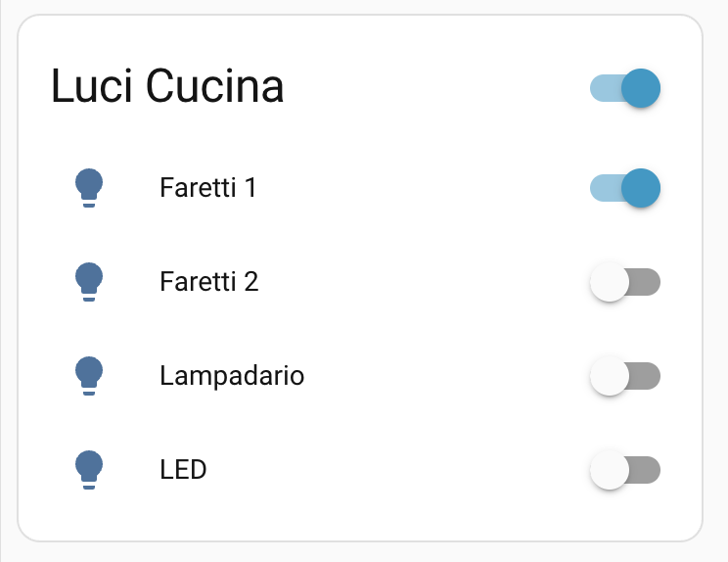Open the LED light bulb icon
Image resolution: width=728 pixels, height=562 pixels.
[x=89, y=470]
